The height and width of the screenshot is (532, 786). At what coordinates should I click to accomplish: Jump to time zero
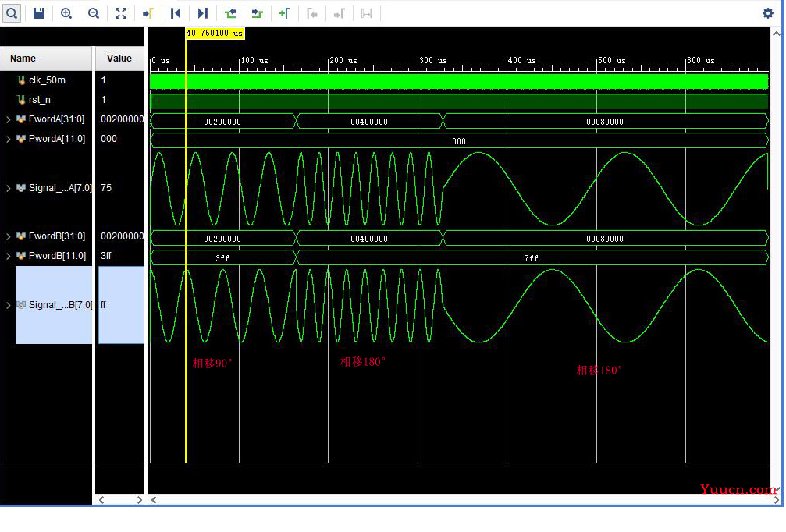[176, 13]
